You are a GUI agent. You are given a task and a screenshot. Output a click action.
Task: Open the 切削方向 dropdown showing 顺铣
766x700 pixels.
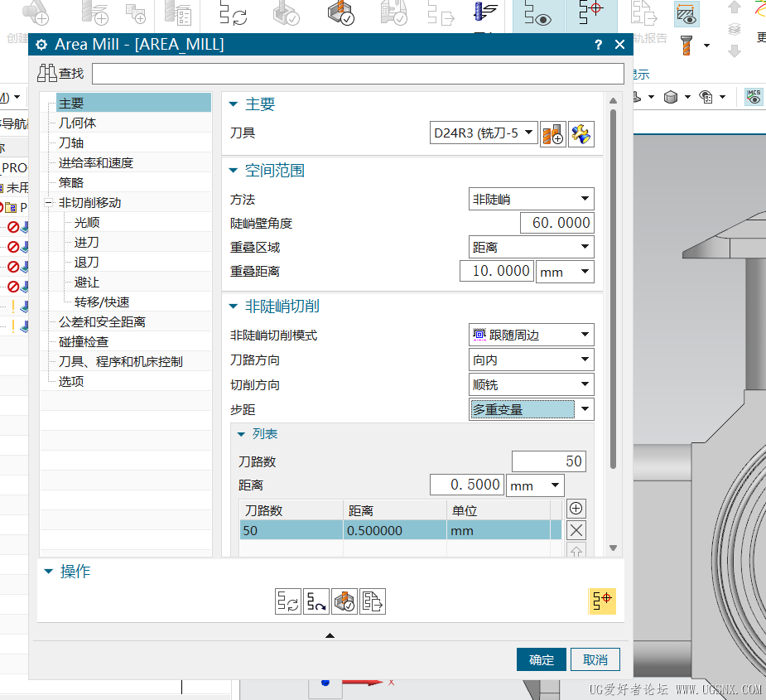531,384
